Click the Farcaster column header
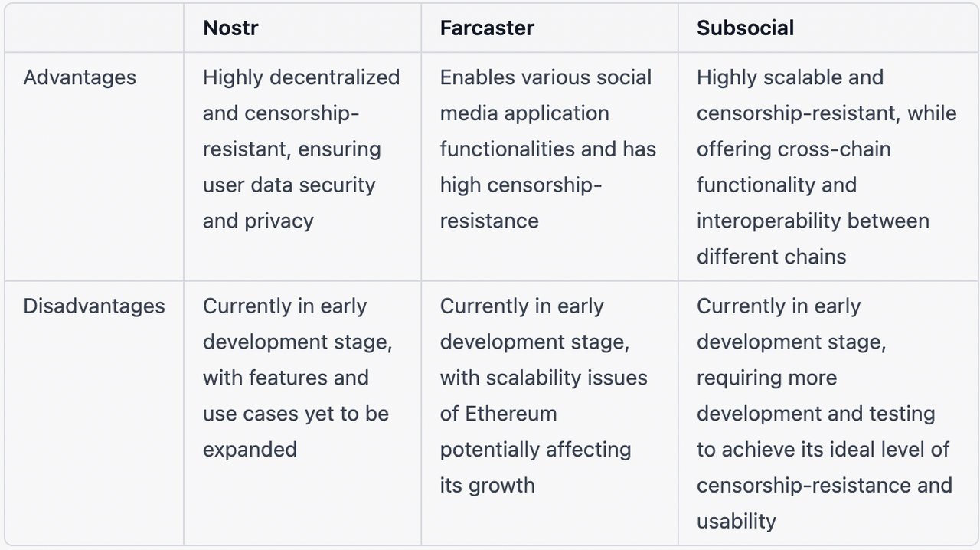 [487, 28]
